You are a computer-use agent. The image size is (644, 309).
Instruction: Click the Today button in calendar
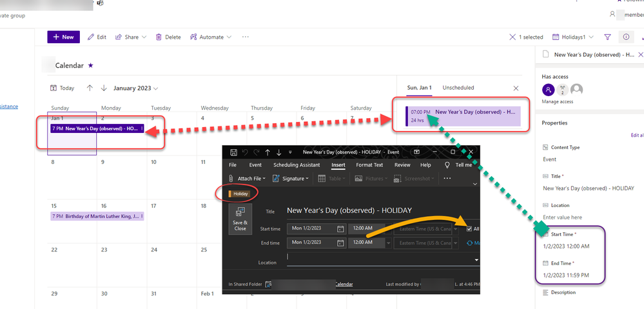(62, 88)
